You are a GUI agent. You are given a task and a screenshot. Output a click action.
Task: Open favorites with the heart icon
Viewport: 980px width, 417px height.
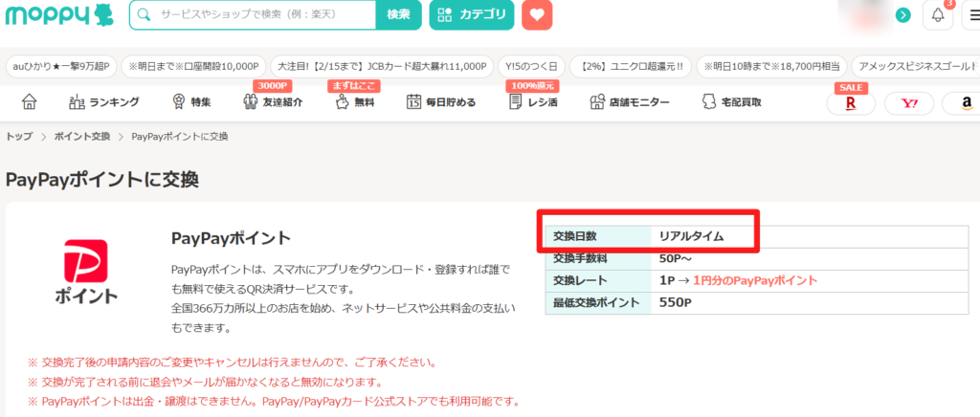537,14
